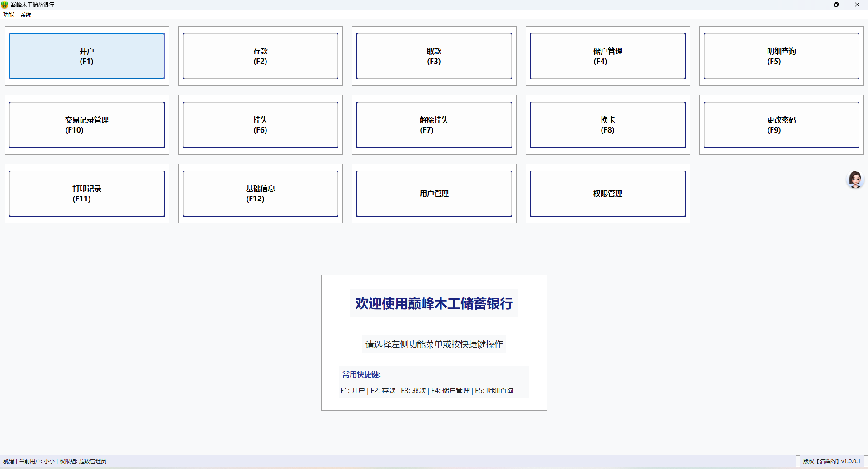Select 存款 (F2) for deposit

tap(260, 56)
